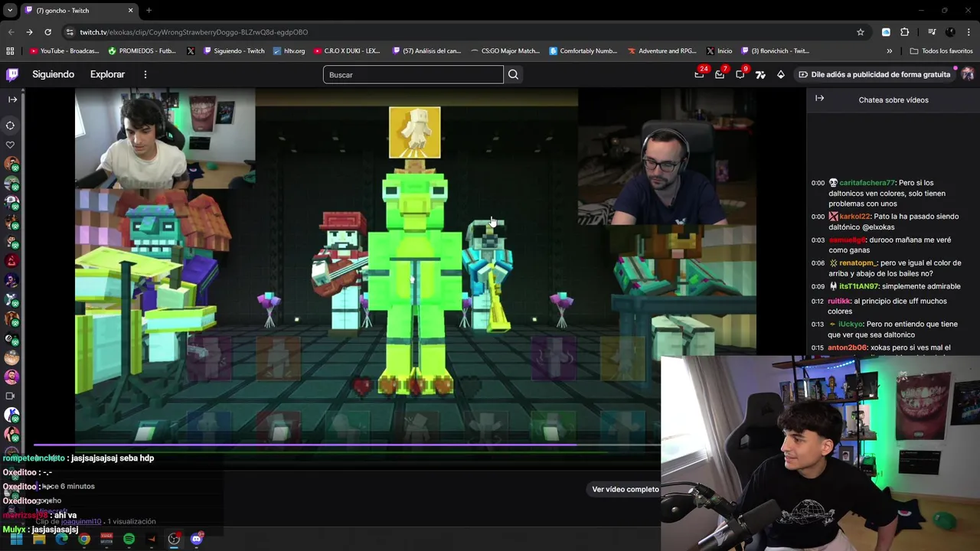Go to Siguiendo in Twitch header
The width and height of the screenshot is (980, 551).
point(53,74)
